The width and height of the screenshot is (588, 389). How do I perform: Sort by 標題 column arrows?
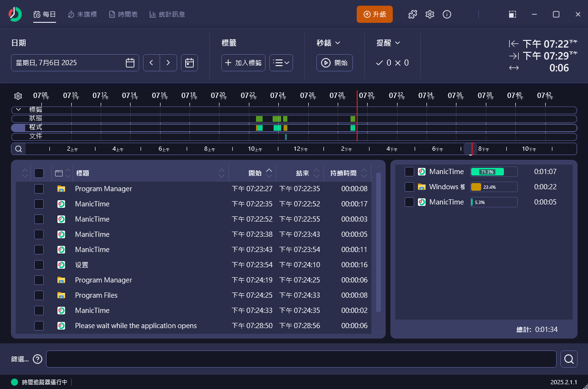coord(222,173)
